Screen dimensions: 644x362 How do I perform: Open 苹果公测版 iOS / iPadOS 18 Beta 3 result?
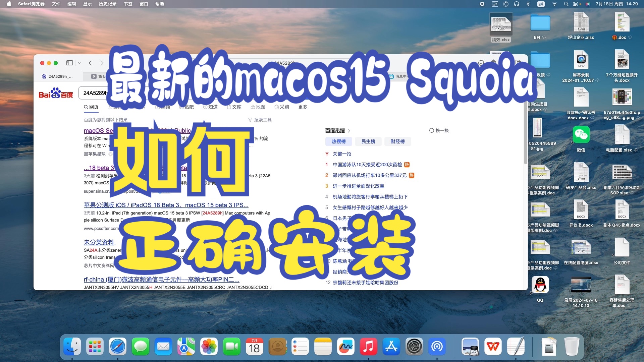(x=166, y=205)
